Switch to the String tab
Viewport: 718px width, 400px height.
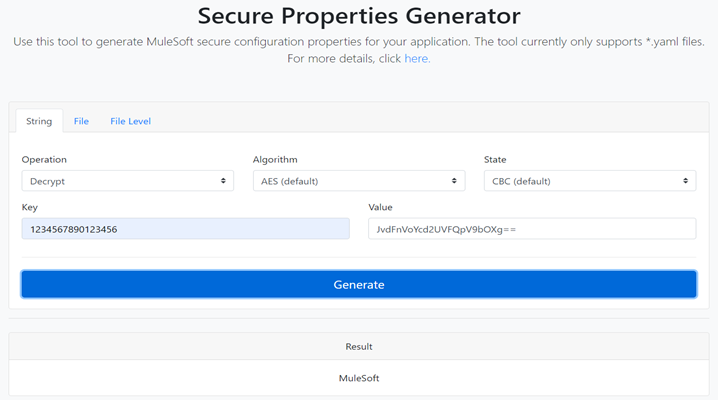(x=39, y=121)
